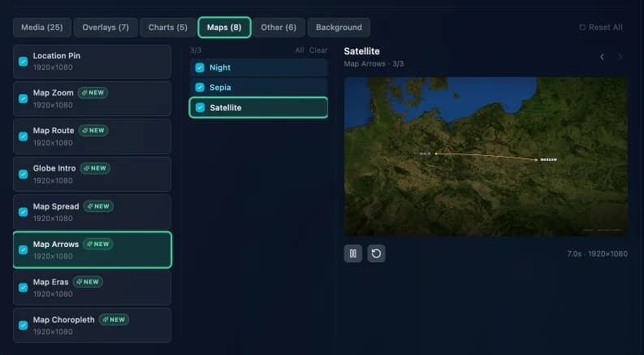The height and width of the screenshot is (355, 644).
Task: Select the Map Eras template label
Action: [51, 282]
